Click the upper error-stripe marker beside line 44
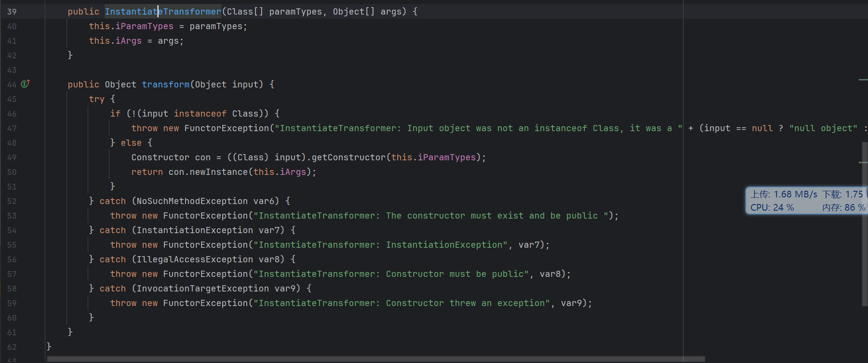The width and height of the screenshot is (868, 363). [x=863, y=80]
